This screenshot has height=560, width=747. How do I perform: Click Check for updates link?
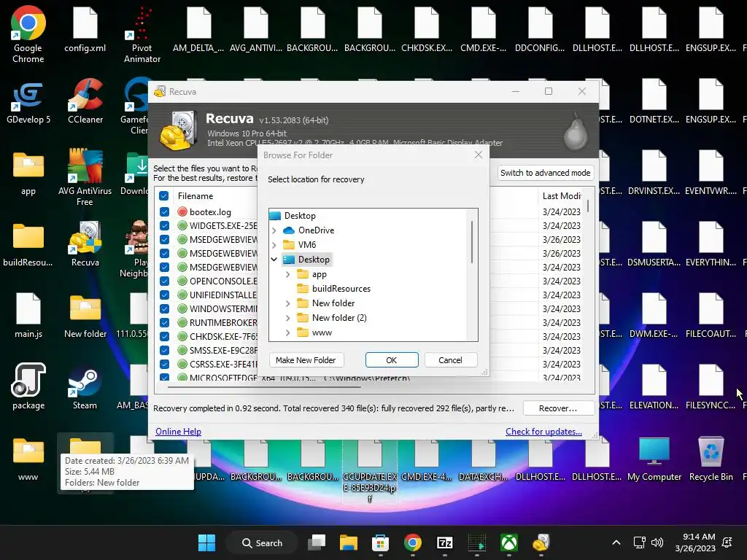point(543,432)
